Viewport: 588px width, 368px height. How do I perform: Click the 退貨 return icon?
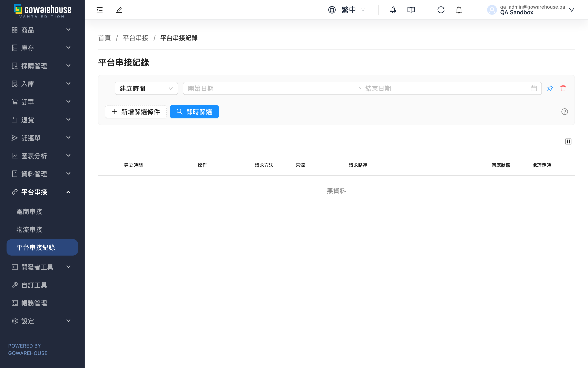point(14,120)
